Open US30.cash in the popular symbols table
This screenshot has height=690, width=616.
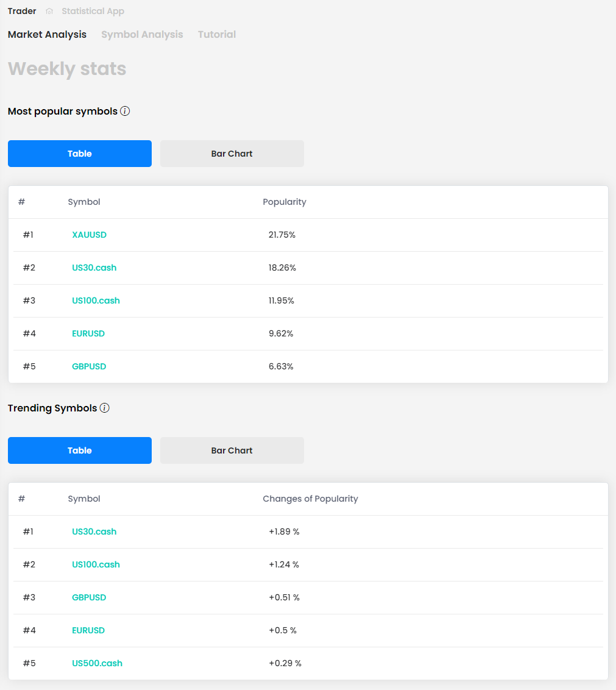94,268
